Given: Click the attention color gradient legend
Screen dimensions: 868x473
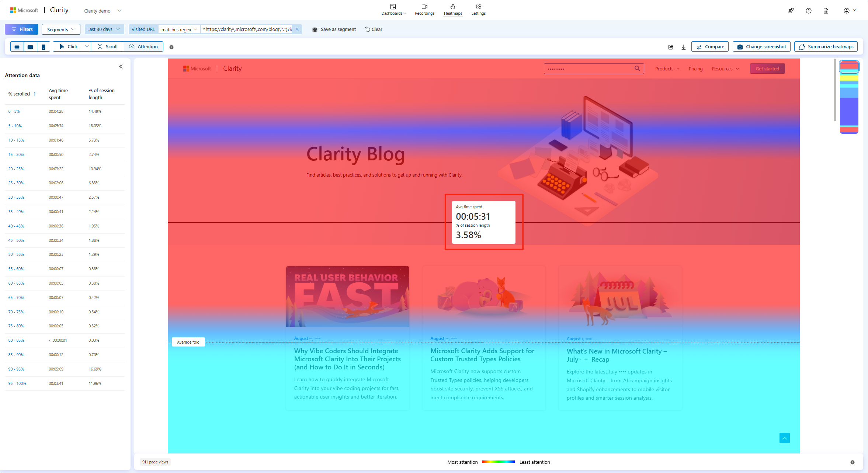Looking at the screenshot, I should 498,462.
